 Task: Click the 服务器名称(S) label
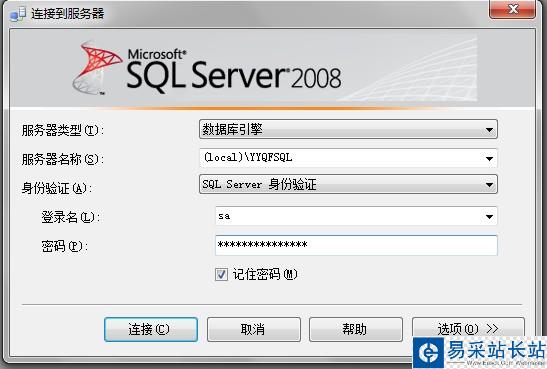coord(63,159)
